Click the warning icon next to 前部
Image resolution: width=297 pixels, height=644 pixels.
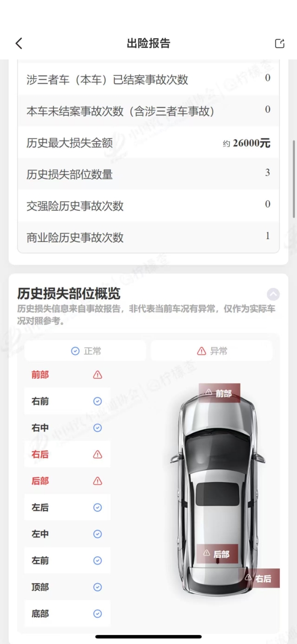click(98, 375)
